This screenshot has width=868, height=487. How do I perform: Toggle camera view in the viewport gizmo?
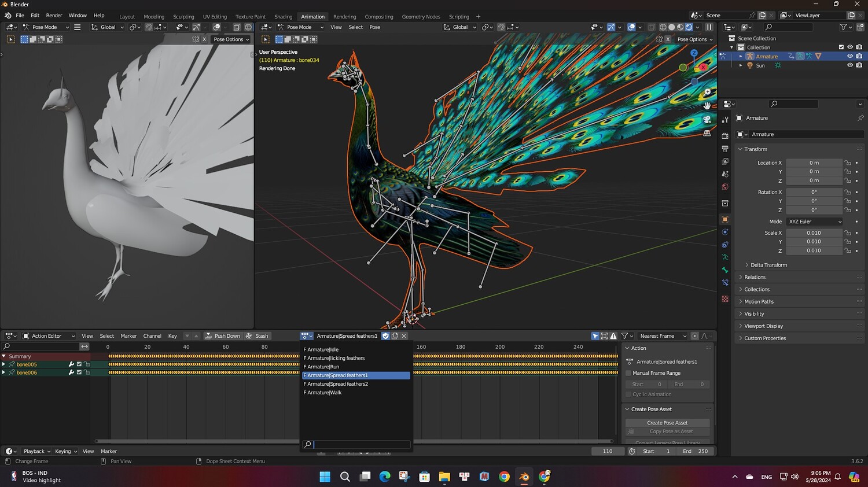click(707, 120)
